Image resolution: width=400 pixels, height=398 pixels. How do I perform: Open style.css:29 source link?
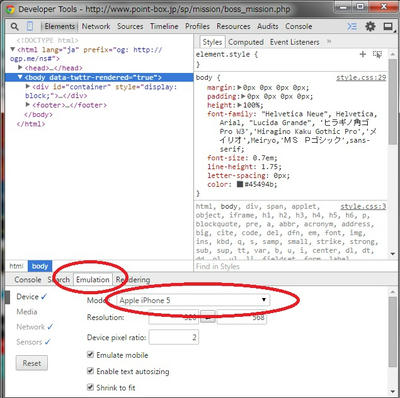[361, 77]
